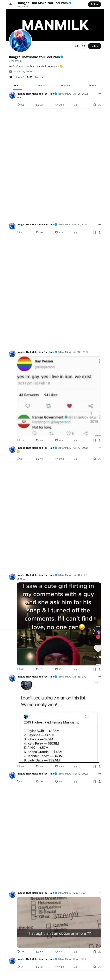This screenshot has width=110, height=980.
Task: Open more options on Jan 28, 2022 post
Action: point(99,94)
